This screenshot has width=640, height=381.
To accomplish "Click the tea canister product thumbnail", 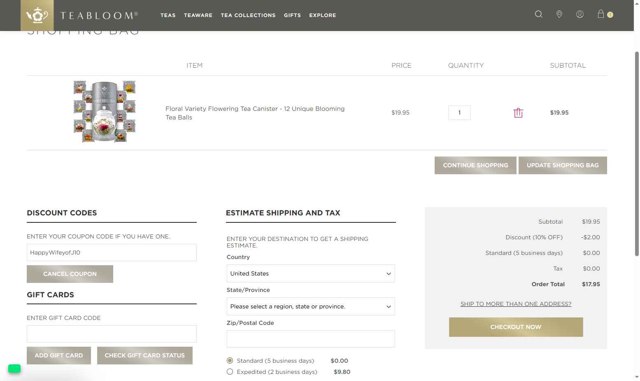I will pos(104,111).
